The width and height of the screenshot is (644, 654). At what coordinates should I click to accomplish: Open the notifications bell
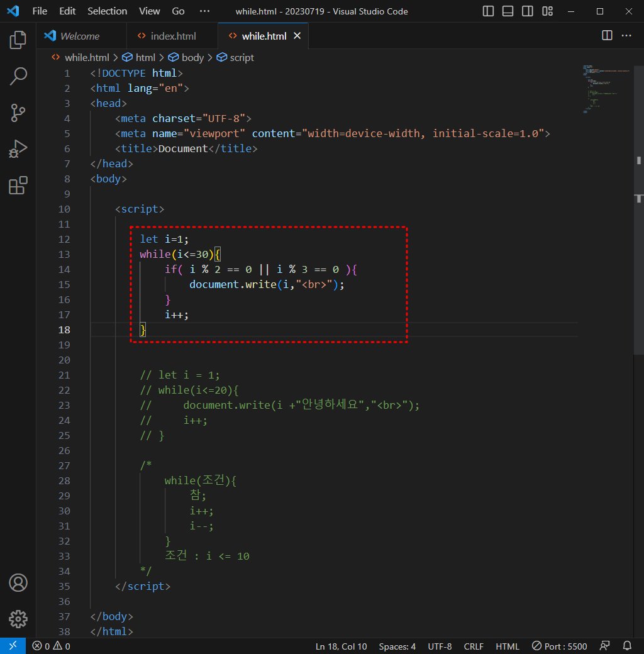pos(627,646)
